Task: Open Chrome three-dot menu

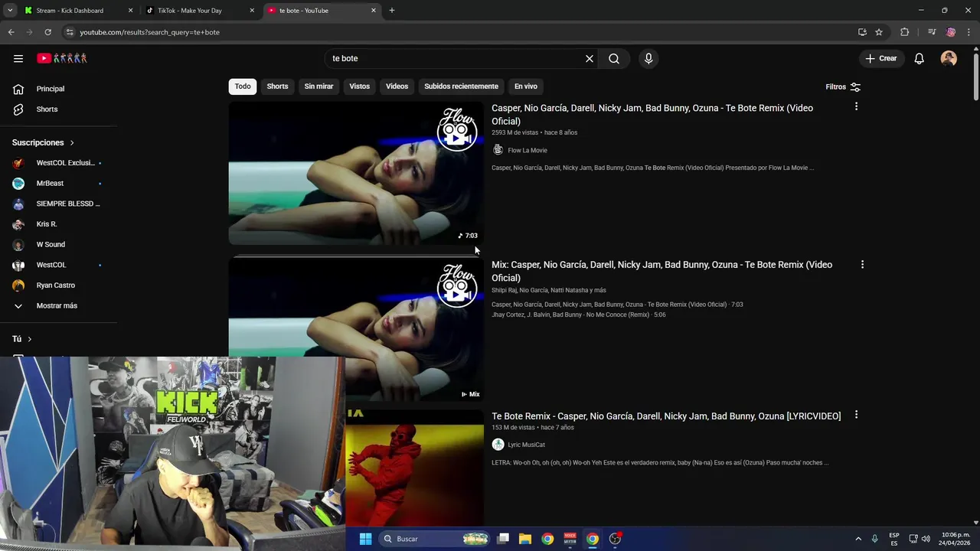Action: (x=969, y=32)
